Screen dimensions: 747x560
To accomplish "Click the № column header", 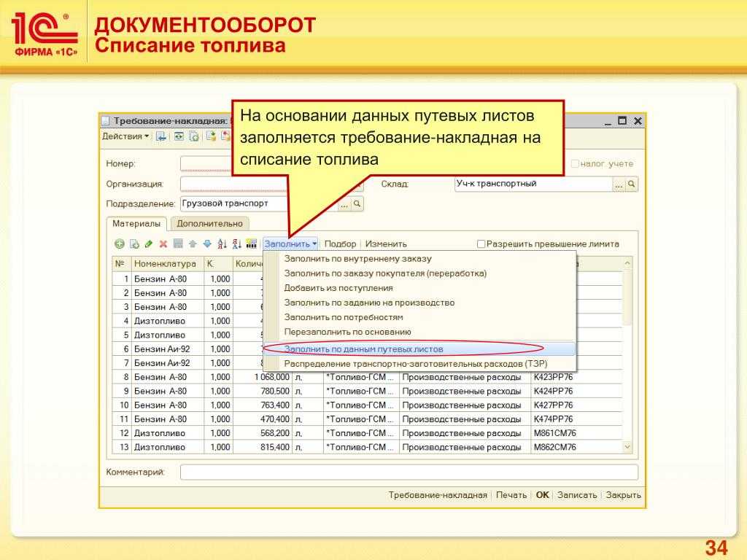I will [122, 263].
